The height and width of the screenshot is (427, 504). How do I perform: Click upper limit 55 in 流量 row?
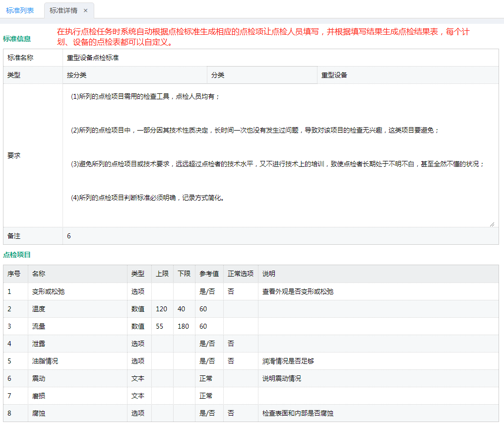tap(159, 326)
